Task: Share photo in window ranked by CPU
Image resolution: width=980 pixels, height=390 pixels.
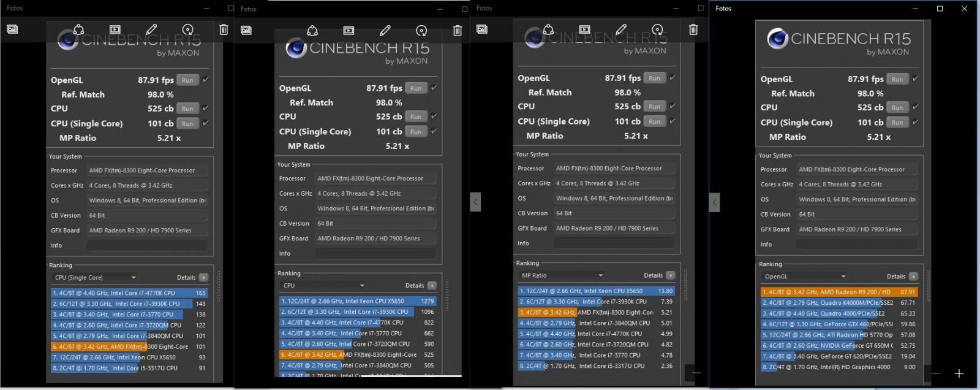Action: tap(312, 31)
